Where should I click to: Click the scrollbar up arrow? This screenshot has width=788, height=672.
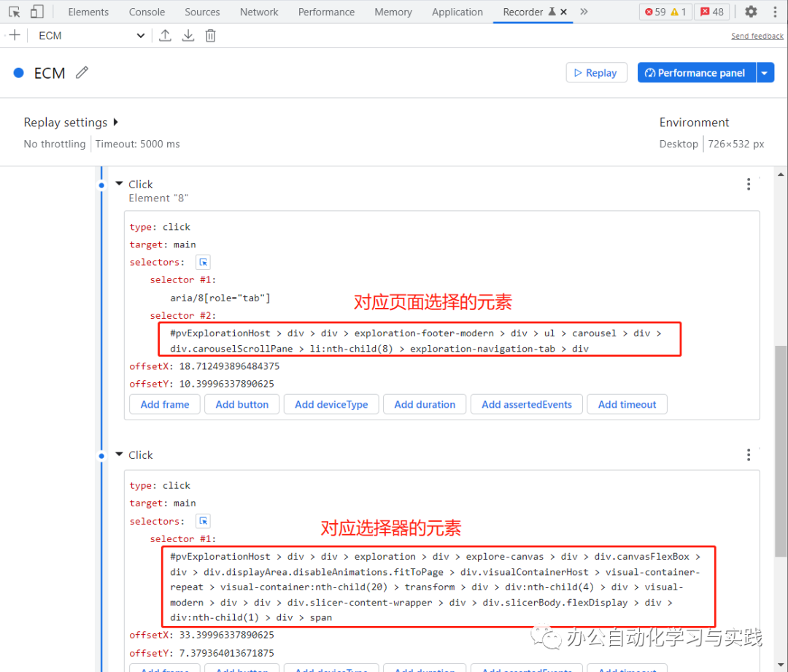[x=781, y=174]
